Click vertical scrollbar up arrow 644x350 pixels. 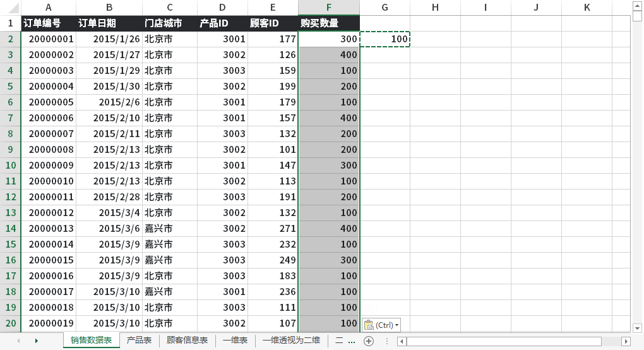[x=638, y=5]
